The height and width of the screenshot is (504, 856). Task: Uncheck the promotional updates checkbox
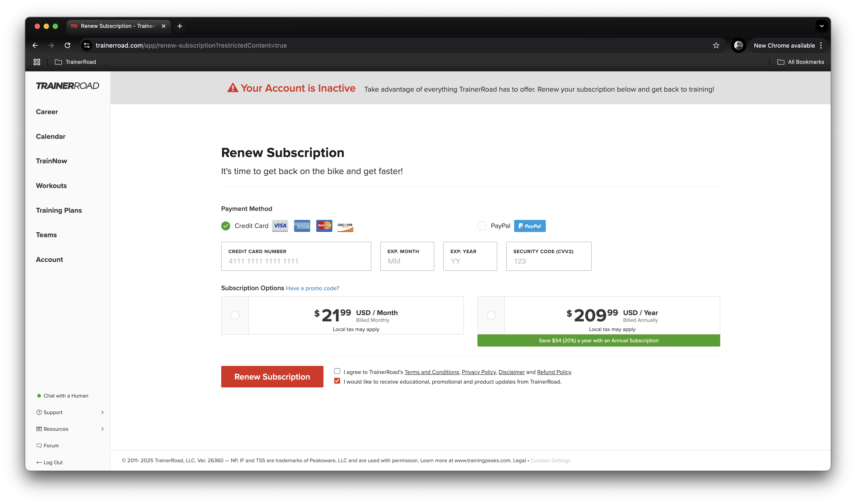pos(337,381)
